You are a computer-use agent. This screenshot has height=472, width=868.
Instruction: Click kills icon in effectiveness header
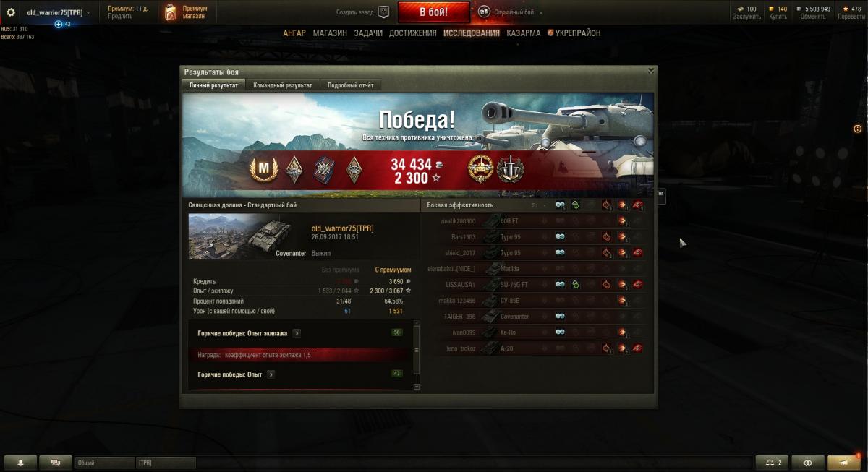coord(638,205)
